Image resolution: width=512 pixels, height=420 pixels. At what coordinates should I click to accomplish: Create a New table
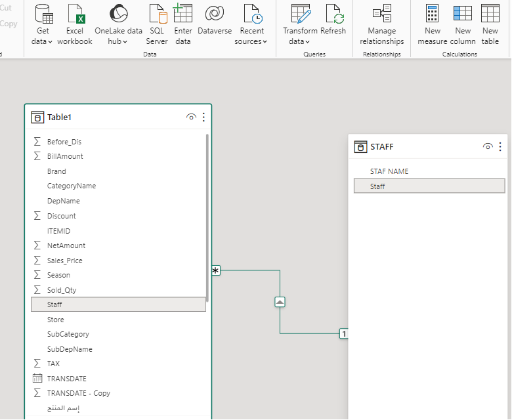tap(490, 25)
